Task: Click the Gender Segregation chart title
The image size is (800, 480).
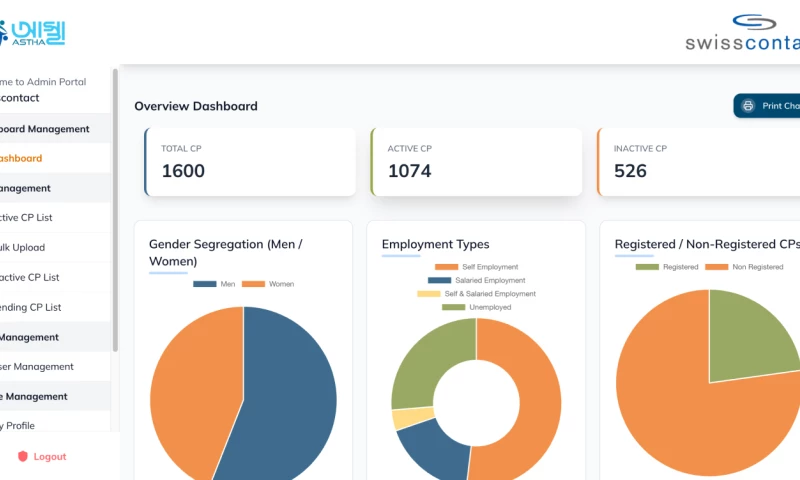Action: [x=226, y=252]
